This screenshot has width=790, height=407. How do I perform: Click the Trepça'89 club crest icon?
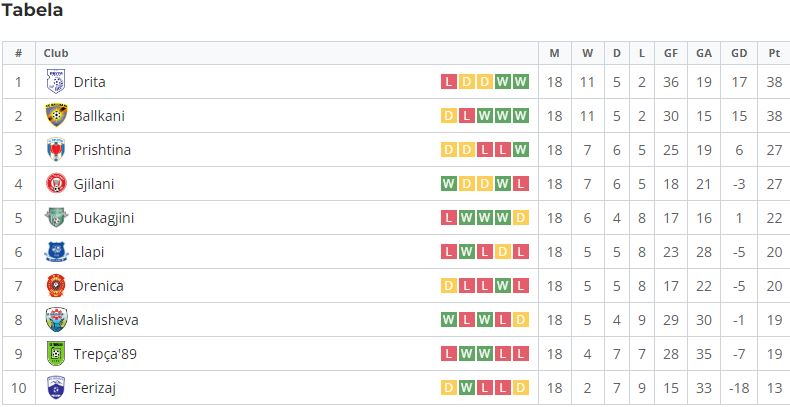pos(56,354)
